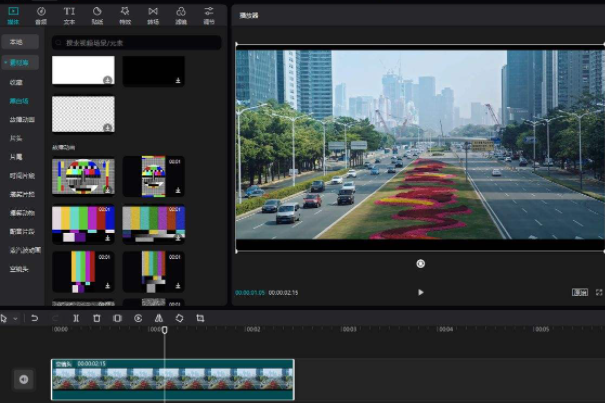Toggle mute on the main track speaker
Image resolution: width=605 pixels, height=403 pixels.
[23, 379]
